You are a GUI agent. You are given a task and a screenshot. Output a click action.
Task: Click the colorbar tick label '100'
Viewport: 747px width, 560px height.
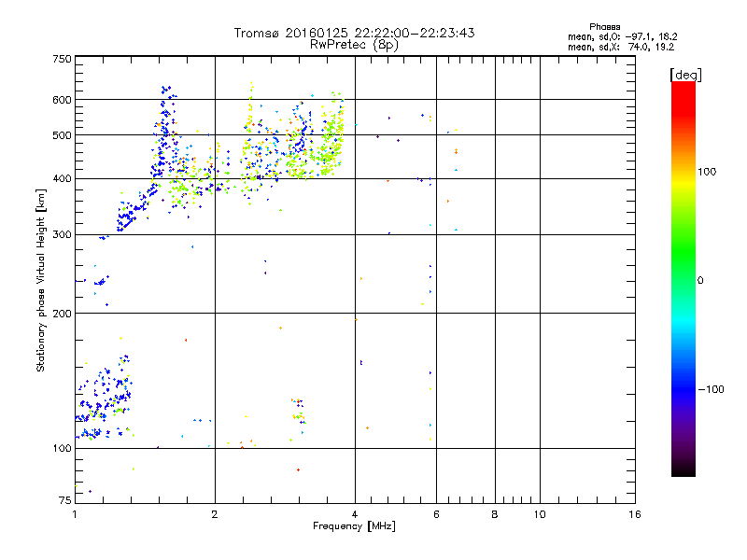click(x=707, y=172)
